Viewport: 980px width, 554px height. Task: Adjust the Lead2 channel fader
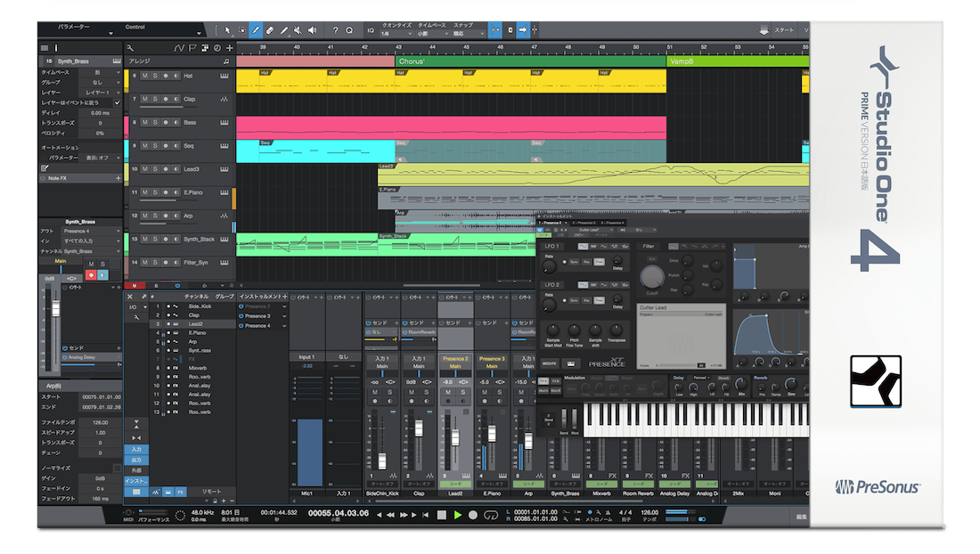pyautogui.click(x=455, y=437)
